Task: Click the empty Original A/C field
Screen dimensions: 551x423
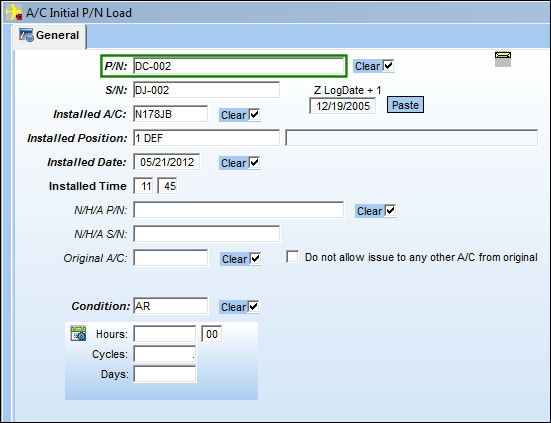Action: (x=170, y=258)
